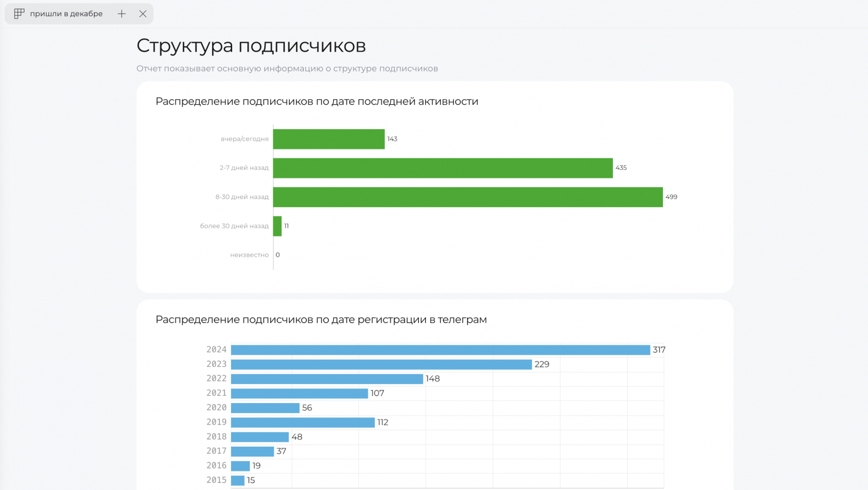The height and width of the screenshot is (490, 868).
Task: Click the green bar for "2-7 дней назад"
Action: (443, 168)
